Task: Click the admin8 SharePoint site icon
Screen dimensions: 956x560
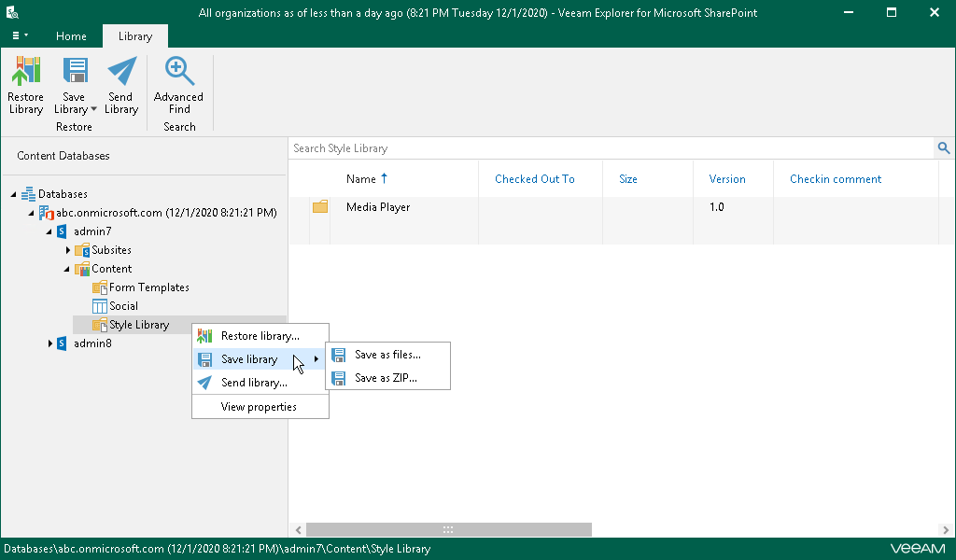Action: 62,343
